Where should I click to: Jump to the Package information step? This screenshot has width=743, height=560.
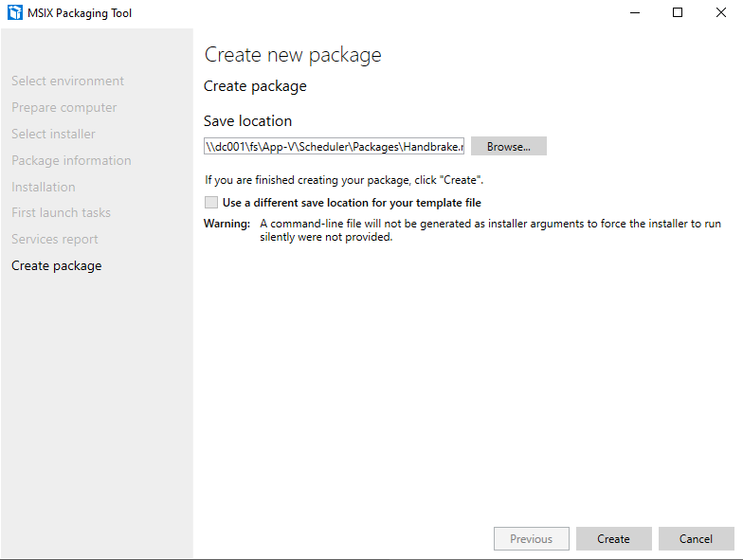(x=71, y=161)
